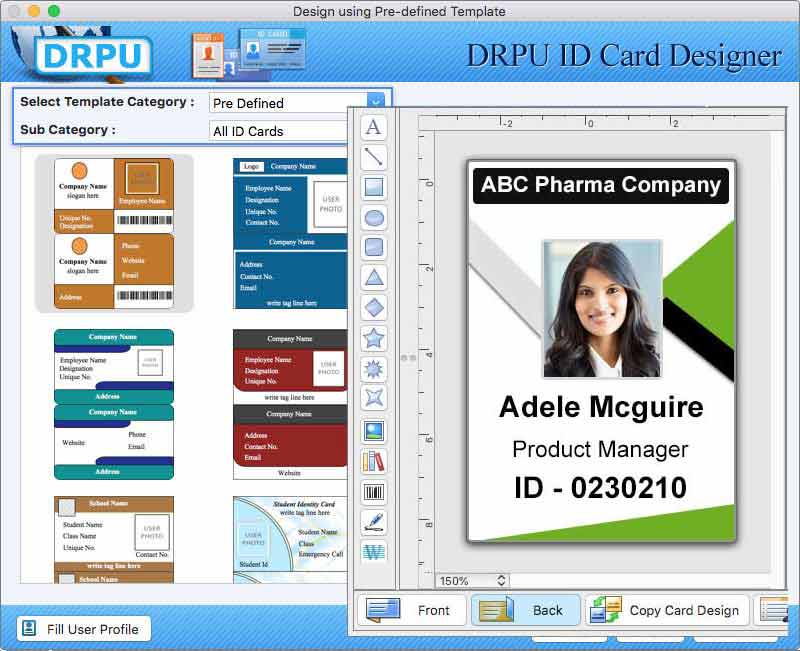Open the image library books icon
Image resolution: width=800 pixels, height=651 pixels.
coord(373,461)
